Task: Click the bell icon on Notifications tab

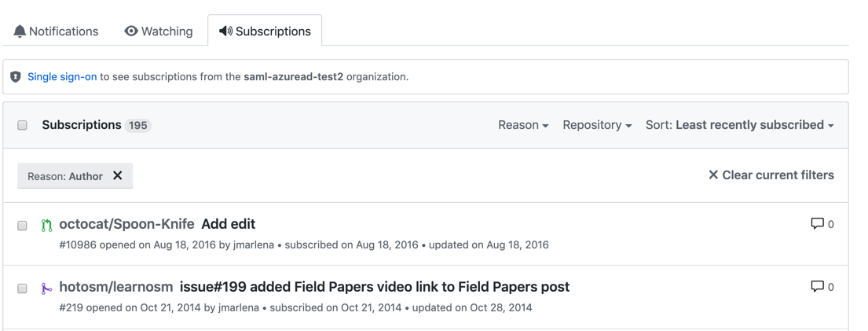Action: point(20,31)
